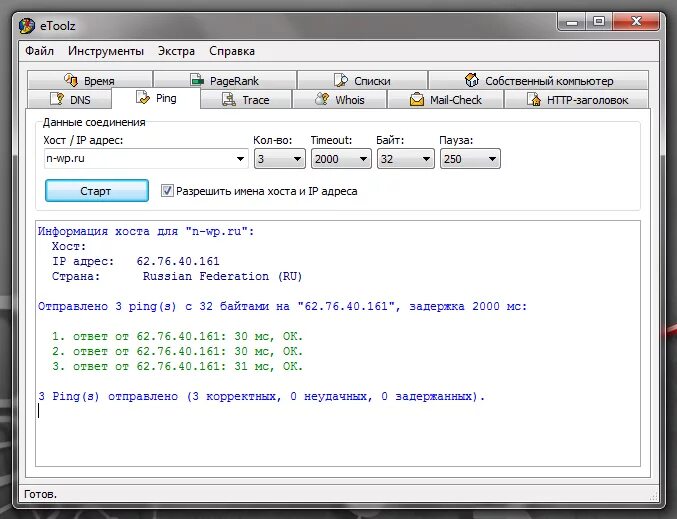Screen dimensions: 677x519
Task: Click the Mail-Check envelope icon
Action: pos(417,99)
